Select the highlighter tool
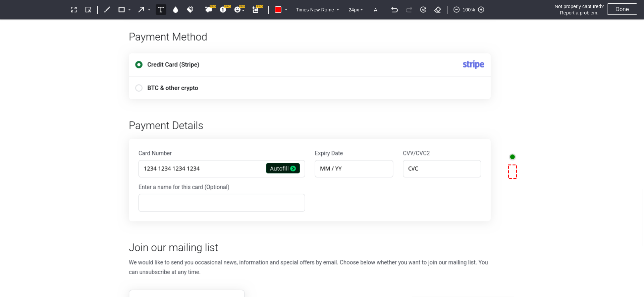Viewport: 644px width, 297px height. 190,10
